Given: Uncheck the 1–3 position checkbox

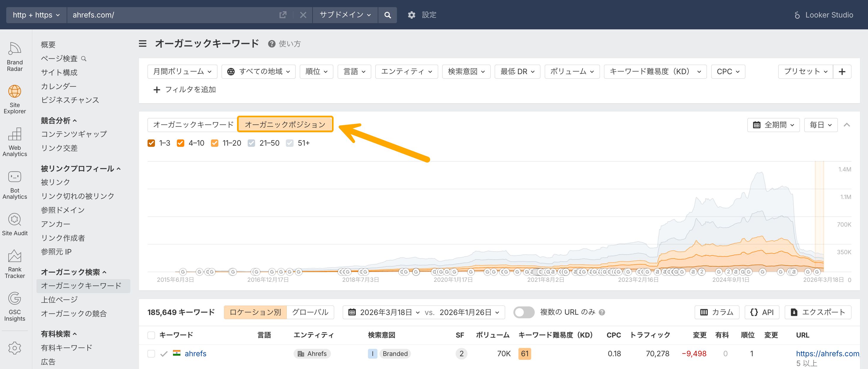Looking at the screenshot, I should tap(151, 143).
